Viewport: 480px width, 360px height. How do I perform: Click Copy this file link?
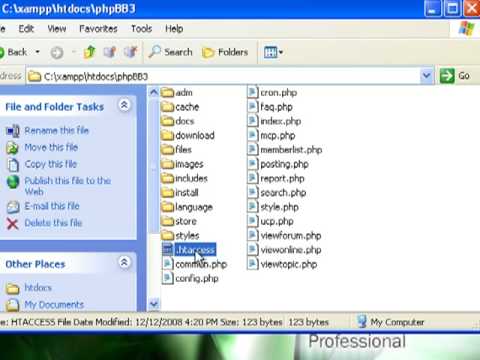point(51,164)
